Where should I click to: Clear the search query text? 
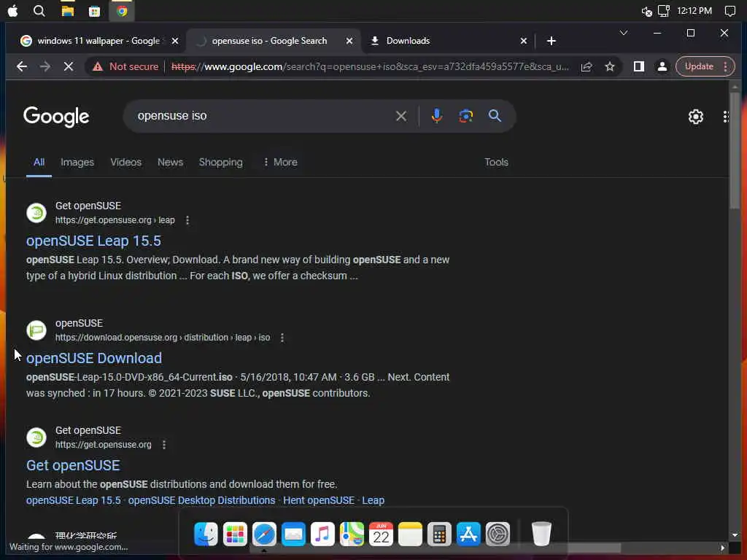pos(401,116)
